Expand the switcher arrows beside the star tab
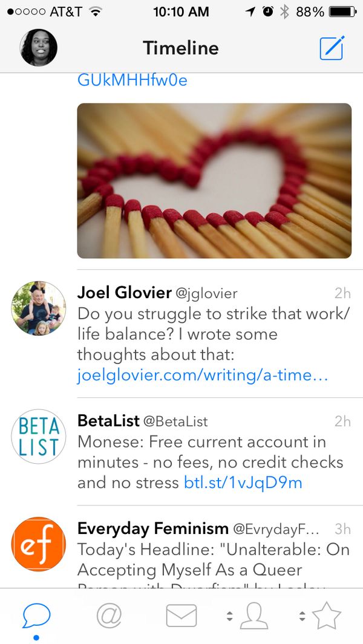The image size is (363, 644). [302, 616]
